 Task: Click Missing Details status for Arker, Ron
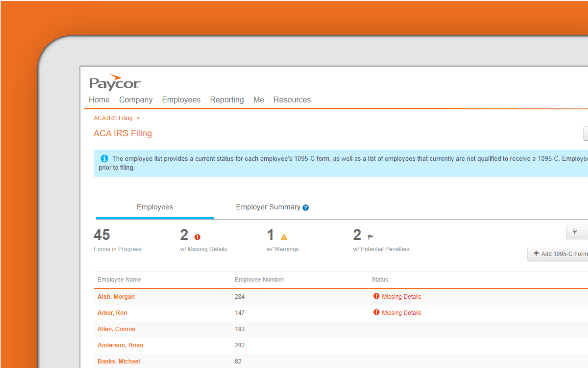coord(401,313)
